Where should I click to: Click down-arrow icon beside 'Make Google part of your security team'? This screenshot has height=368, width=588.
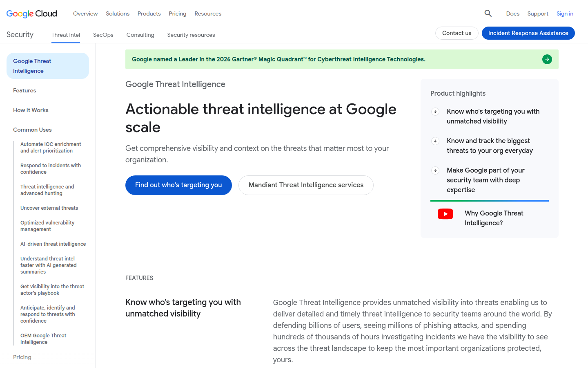tap(435, 171)
